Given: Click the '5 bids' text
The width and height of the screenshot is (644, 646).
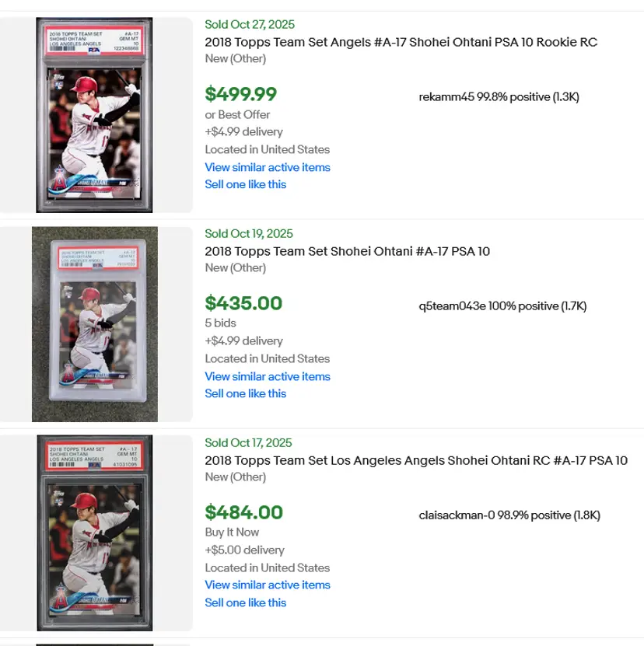Looking at the screenshot, I should [x=220, y=323].
